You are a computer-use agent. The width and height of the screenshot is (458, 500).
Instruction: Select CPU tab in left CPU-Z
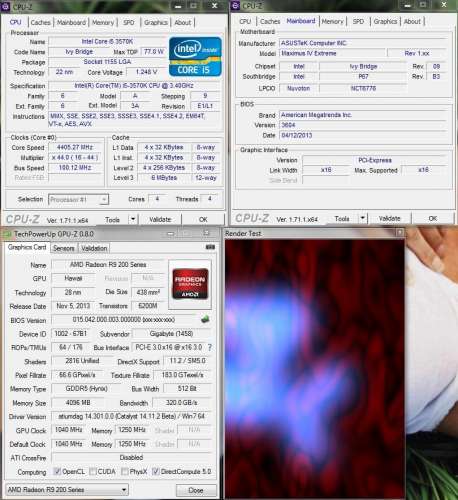16,22
